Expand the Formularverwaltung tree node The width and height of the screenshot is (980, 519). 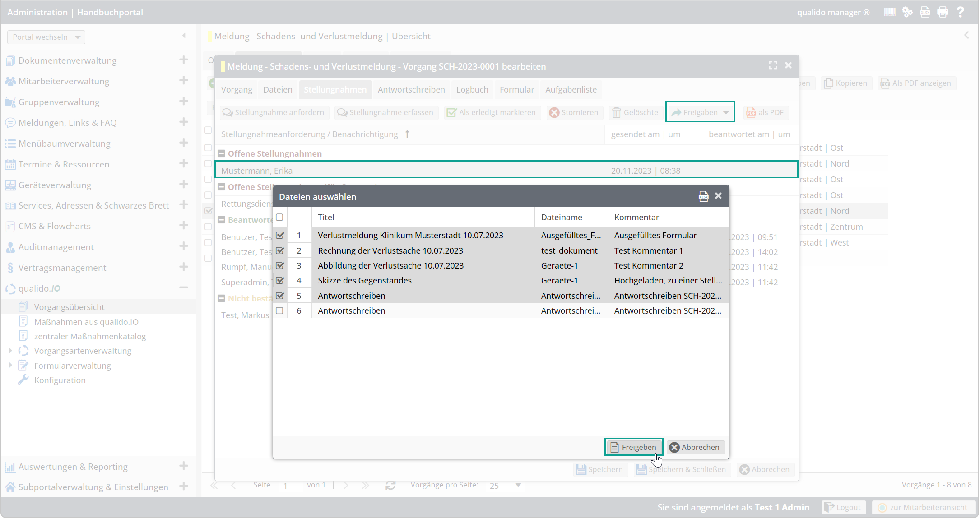click(x=10, y=366)
